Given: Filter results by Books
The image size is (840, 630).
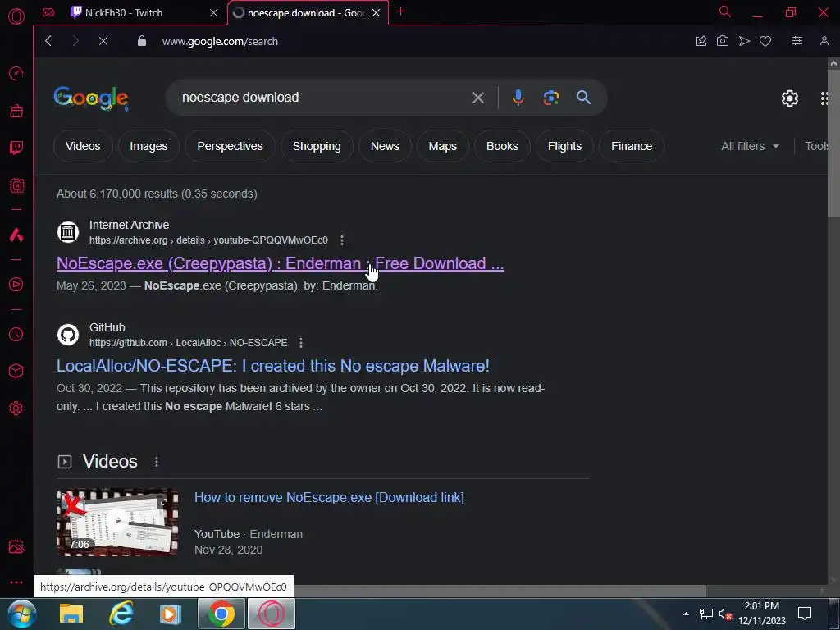Looking at the screenshot, I should (502, 146).
